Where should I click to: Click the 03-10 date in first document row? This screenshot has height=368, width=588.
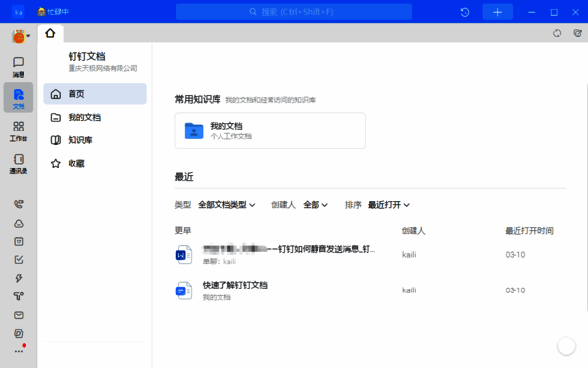515,255
